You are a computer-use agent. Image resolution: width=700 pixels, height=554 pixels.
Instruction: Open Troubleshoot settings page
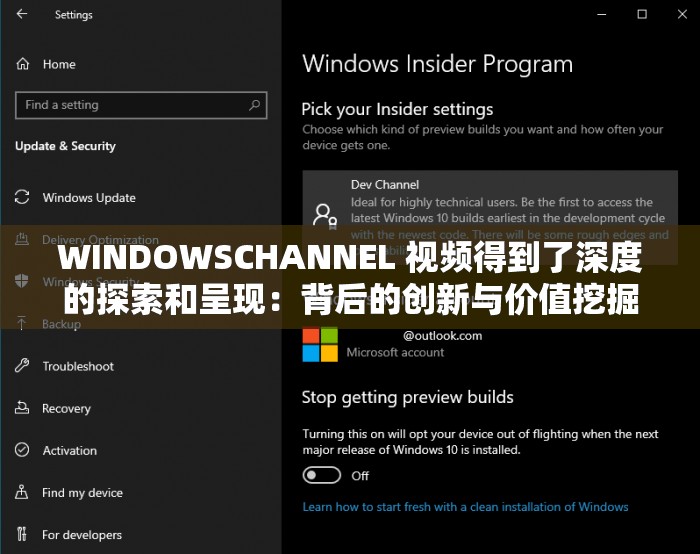pyautogui.click(x=78, y=367)
